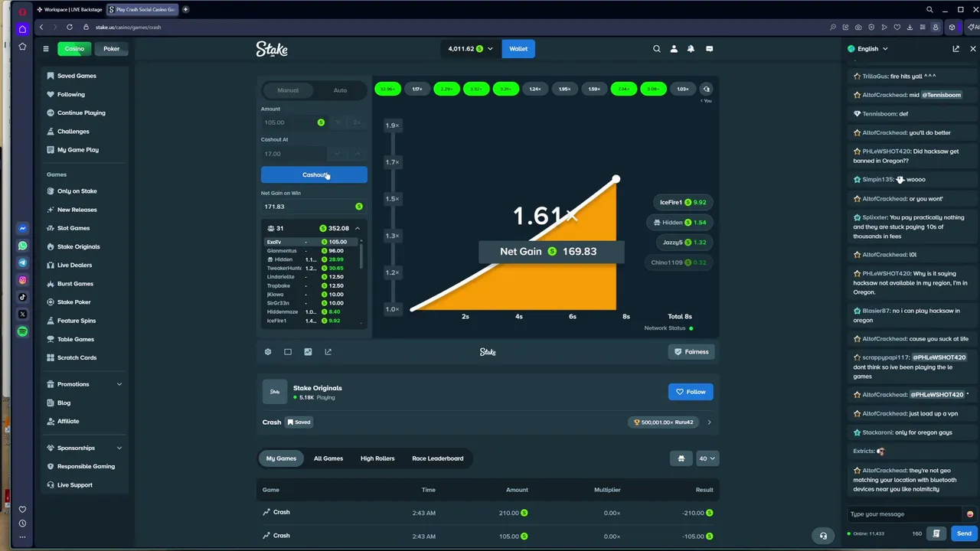This screenshot has width=980, height=551.
Task: Open the chat bubble icon in header
Action: [709, 49]
